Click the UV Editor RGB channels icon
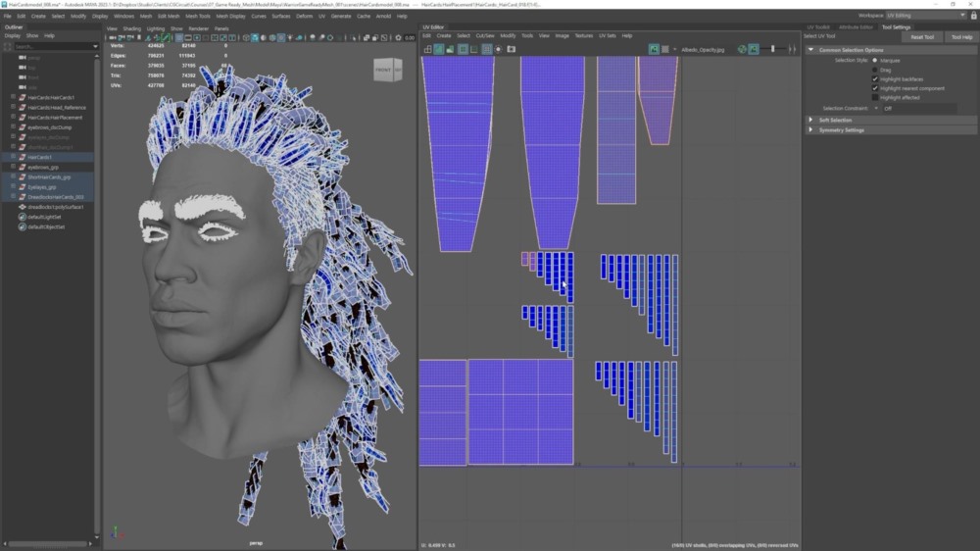Screen dimensions: 980x551 (x=742, y=49)
